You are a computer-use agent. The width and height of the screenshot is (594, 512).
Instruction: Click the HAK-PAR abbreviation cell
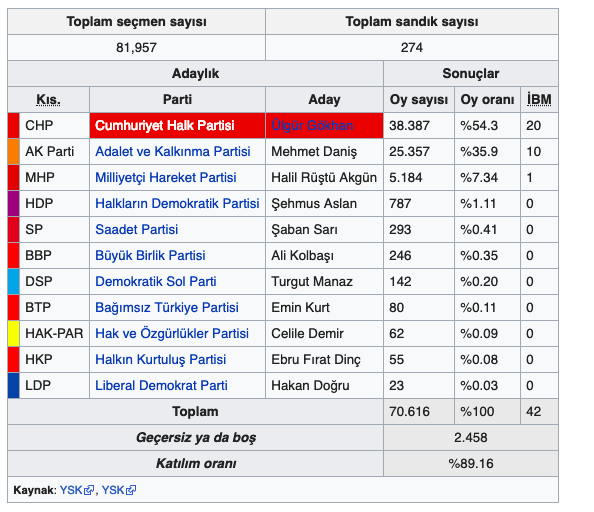point(54,333)
